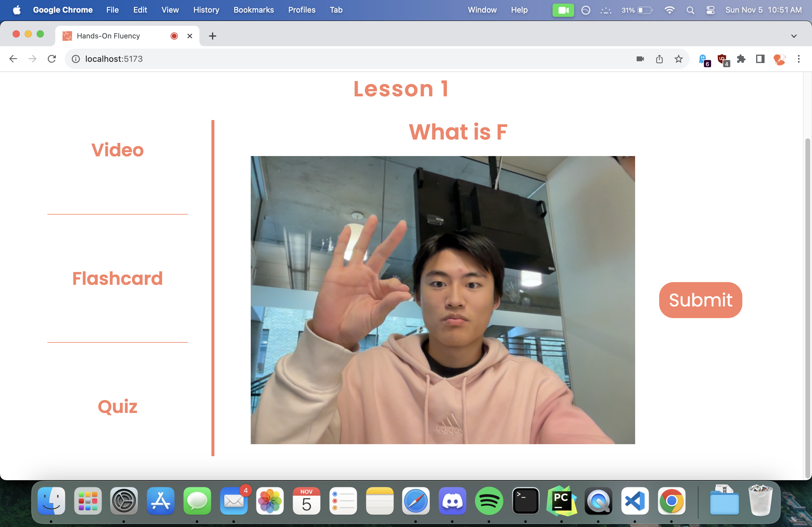The width and height of the screenshot is (812, 527).
Task: Open the History menu
Action: (x=206, y=10)
